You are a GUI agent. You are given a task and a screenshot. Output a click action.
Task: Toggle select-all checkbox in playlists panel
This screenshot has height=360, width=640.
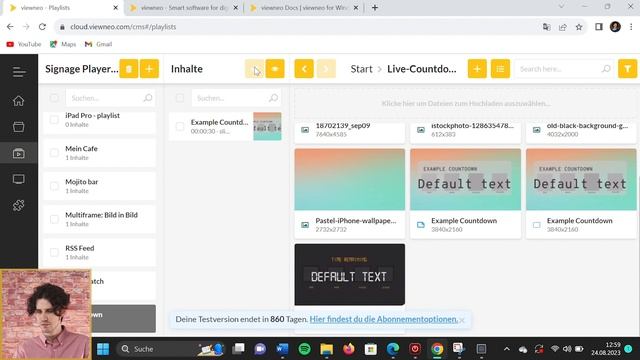click(x=54, y=98)
